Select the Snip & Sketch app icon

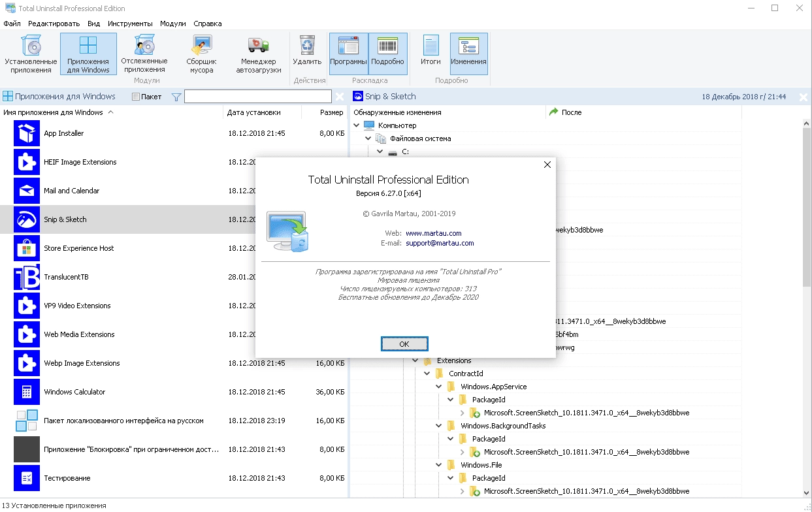pos(27,219)
